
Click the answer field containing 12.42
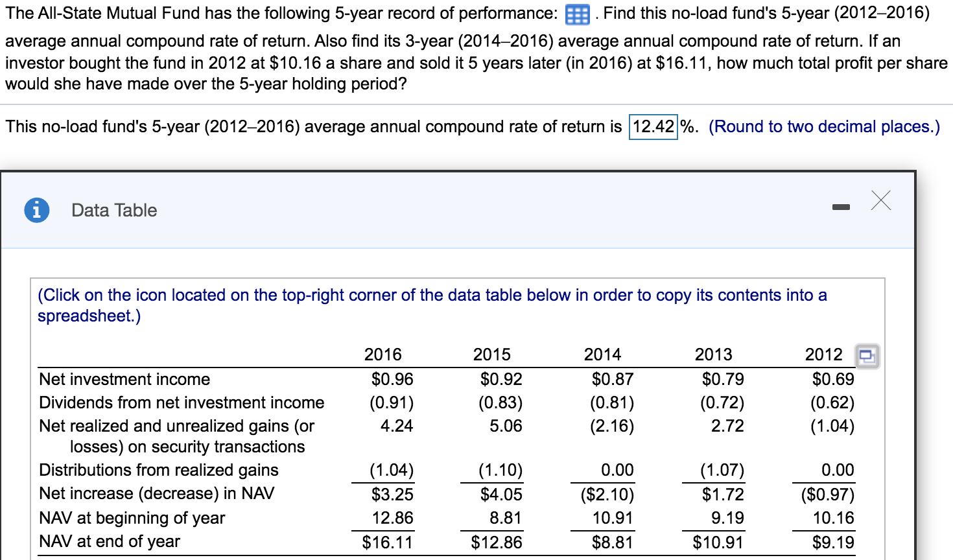[x=653, y=126]
